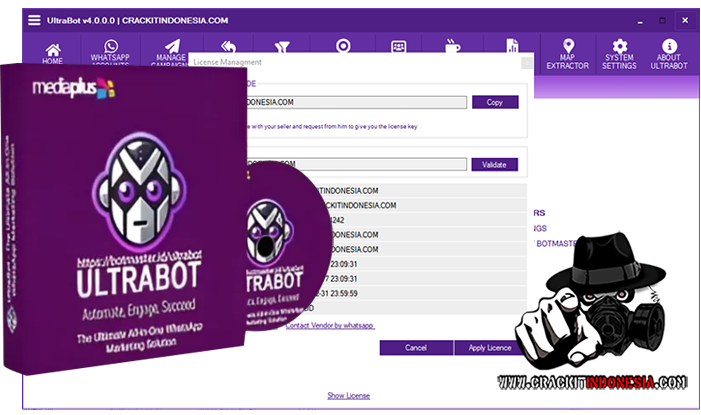Launch the Map Extractor tool
The image size is (701, 415).
[567, 53]
